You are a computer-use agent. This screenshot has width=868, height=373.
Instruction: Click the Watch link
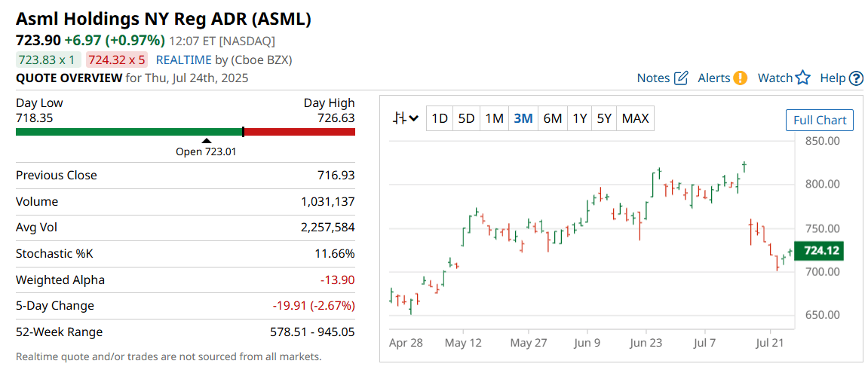pyautogui.click(x=775, y=78)
